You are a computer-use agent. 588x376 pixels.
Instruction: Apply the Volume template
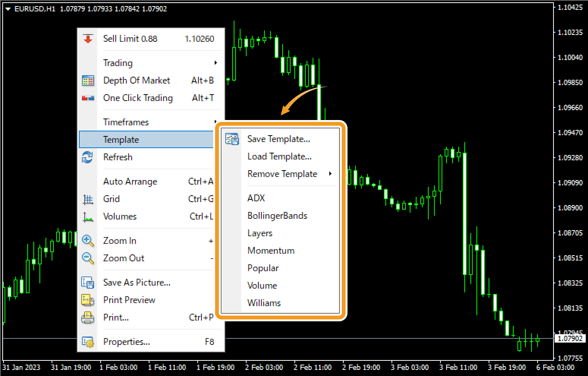click(280, 286)
